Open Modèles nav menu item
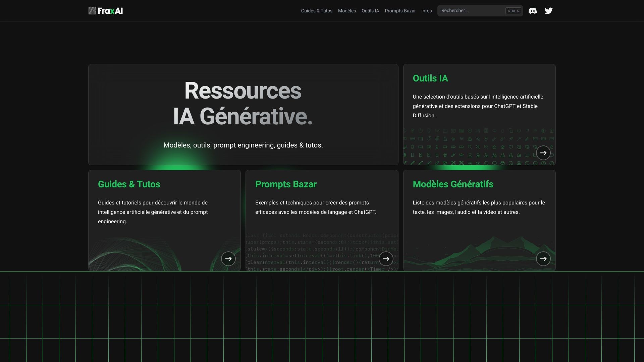This screenshot has width=644, height=362. coord(347,11)
